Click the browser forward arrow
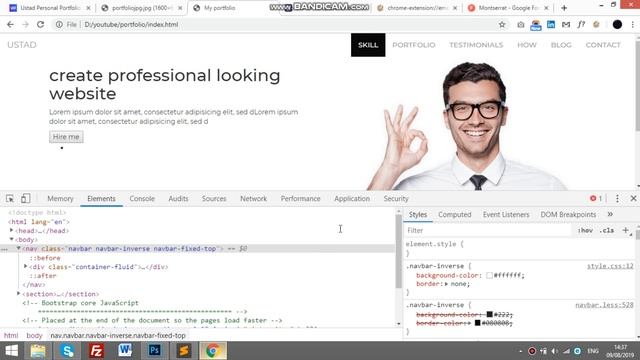The width and height of the screenshot is (640, 360). tap(25, 24)
